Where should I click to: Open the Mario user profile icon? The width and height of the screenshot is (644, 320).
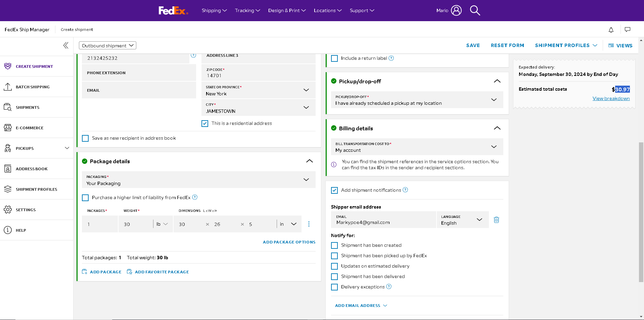[x=456, y=10]
